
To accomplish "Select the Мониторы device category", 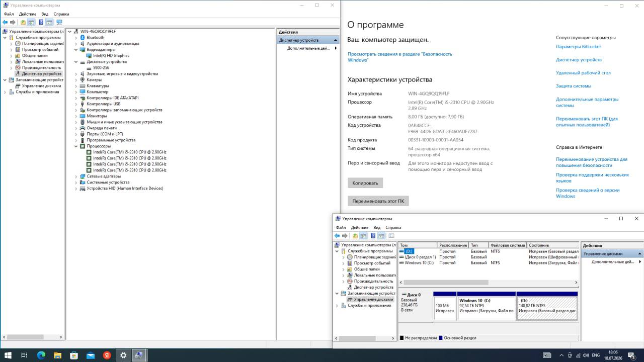I will [x=97, y=116].
